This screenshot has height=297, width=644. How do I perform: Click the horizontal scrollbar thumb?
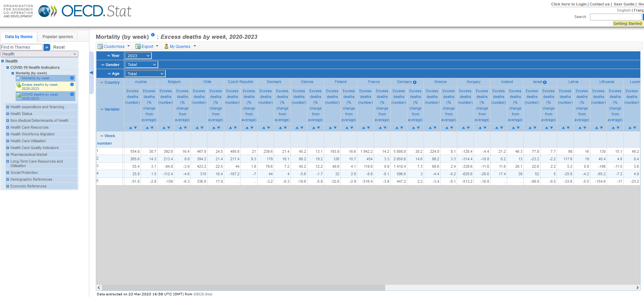pos(244,287)
